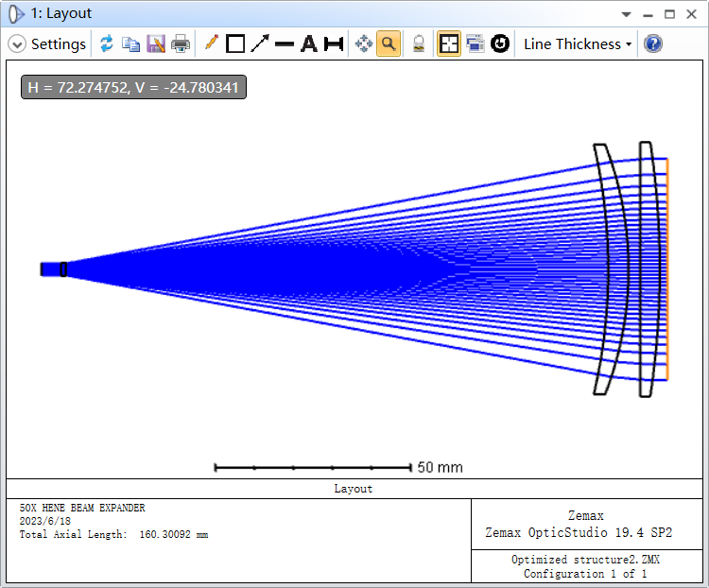Activate the pan move tool
Image resolution: width=709 pixels, height=588 pixels.
pos(364,44)
